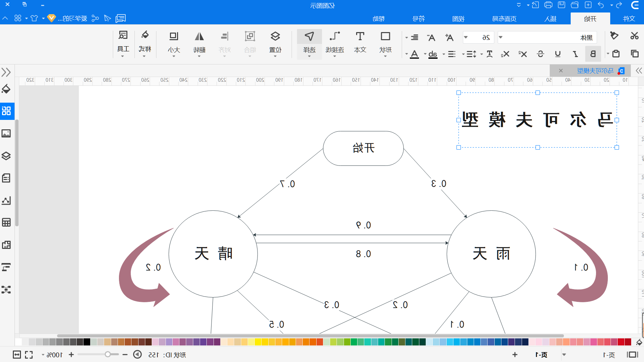Click the scissors Cut icon
The width and height of the screenshot is (644, 362).
point(634,36)
